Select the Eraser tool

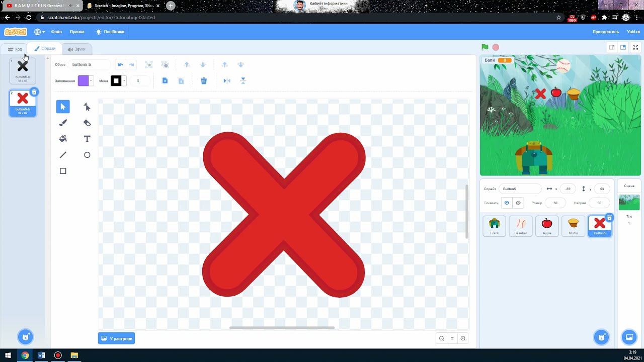(87, 123)
